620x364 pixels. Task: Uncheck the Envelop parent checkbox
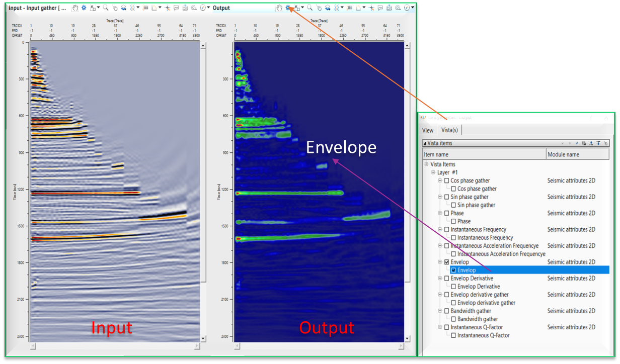pos(446,262)
